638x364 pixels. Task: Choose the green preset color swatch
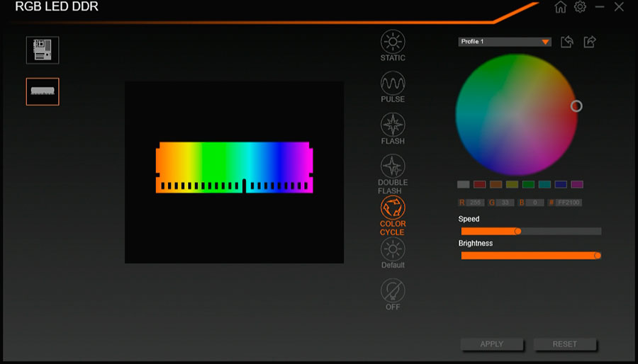click(528, 185)
